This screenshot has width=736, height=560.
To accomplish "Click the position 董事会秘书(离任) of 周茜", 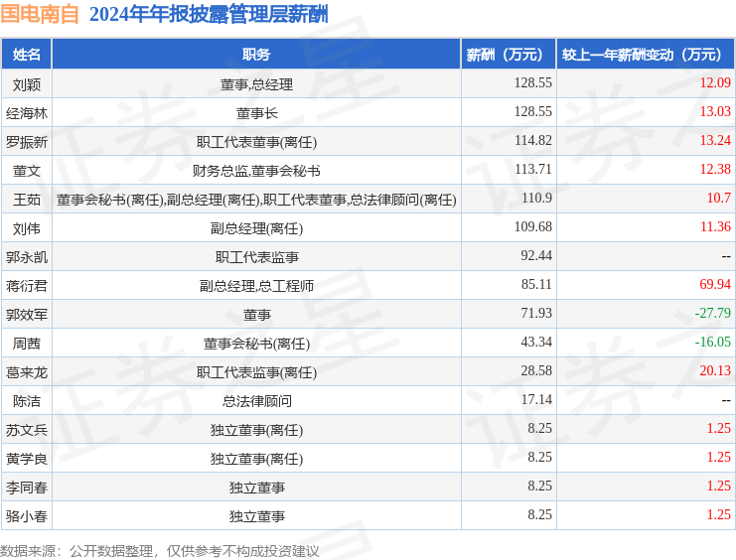I will tap(256, 345).
